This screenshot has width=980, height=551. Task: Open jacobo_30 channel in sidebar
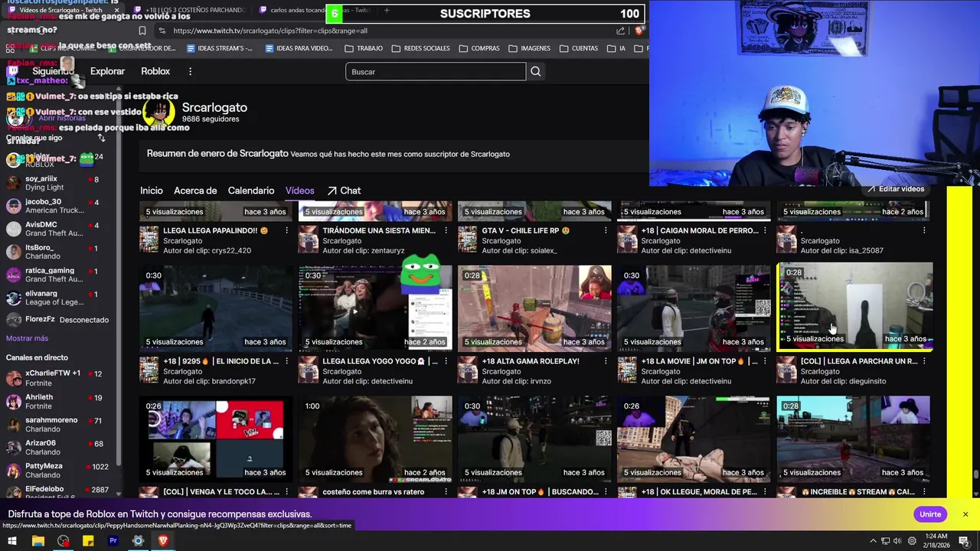click(x=54, y=206)
